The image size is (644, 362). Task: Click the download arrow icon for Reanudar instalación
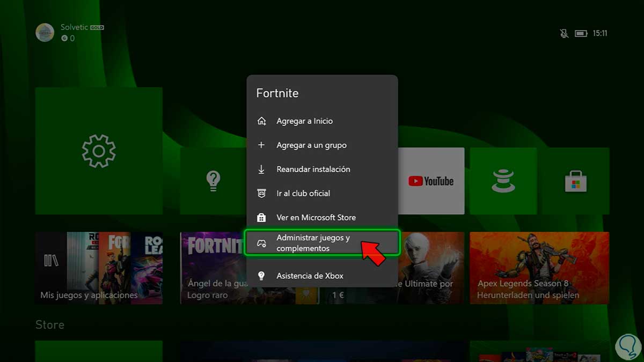[261, 169]
